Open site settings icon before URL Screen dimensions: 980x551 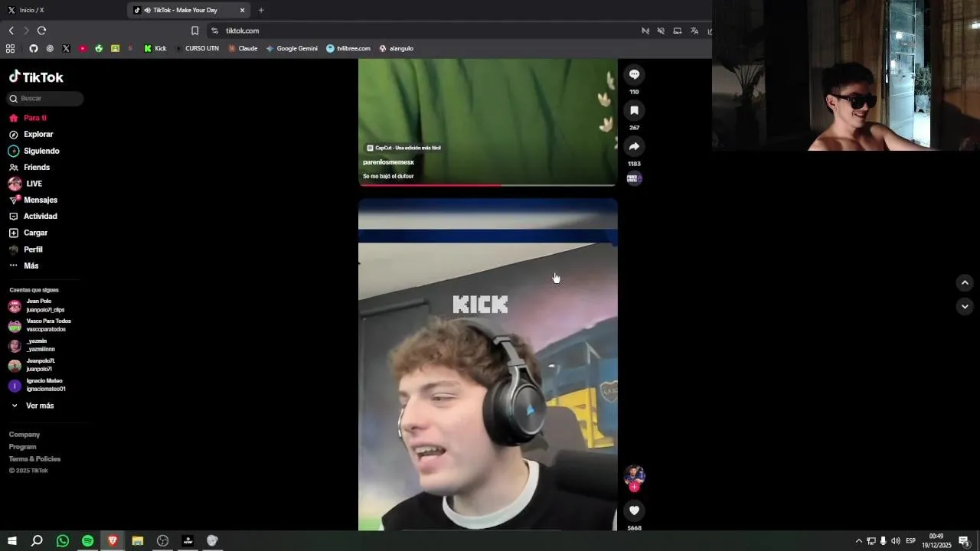(x=214, y=31)
